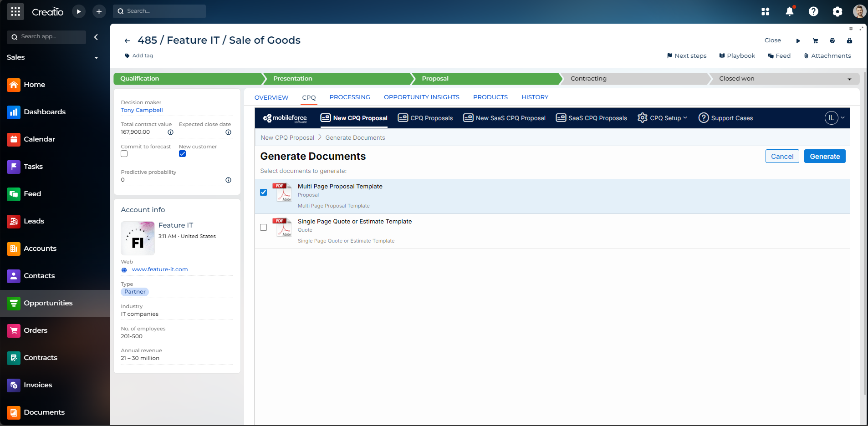Click the Search app field
This screenshot has width=868, height=426.
(x=46, y=37)
